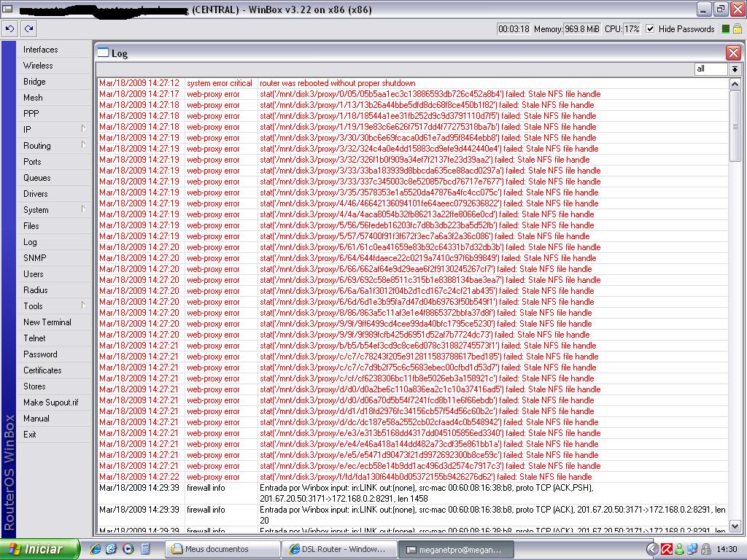Open the Password dialog
The width and height of the screenshot is (747, 560).
click(x=40, y=354)
